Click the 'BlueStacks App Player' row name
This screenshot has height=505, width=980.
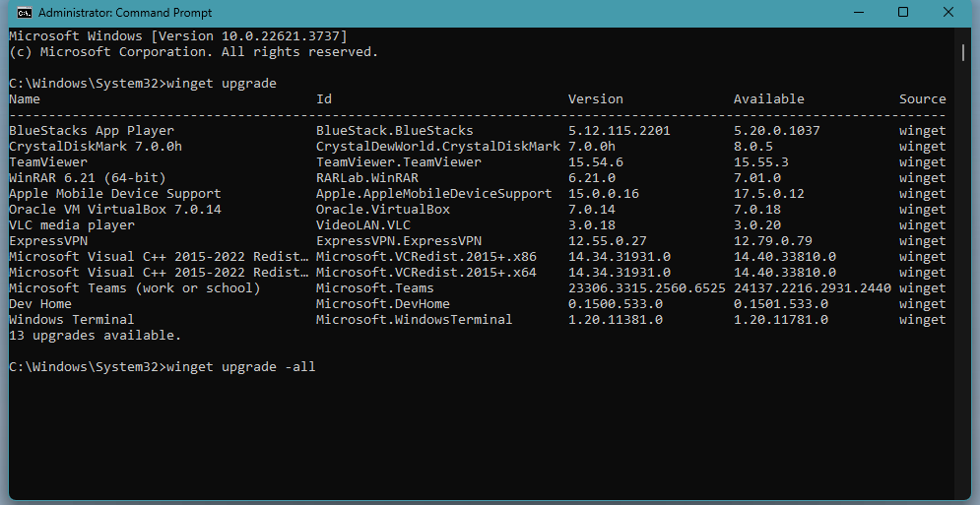[x=92, y=131]
